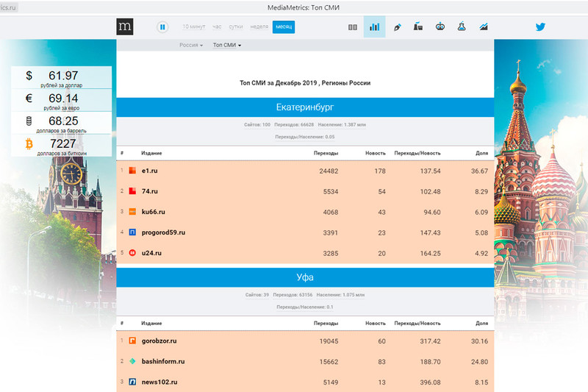Click the rising line graph icon
This screenshot has width=588, height=392.
point(484,27)
